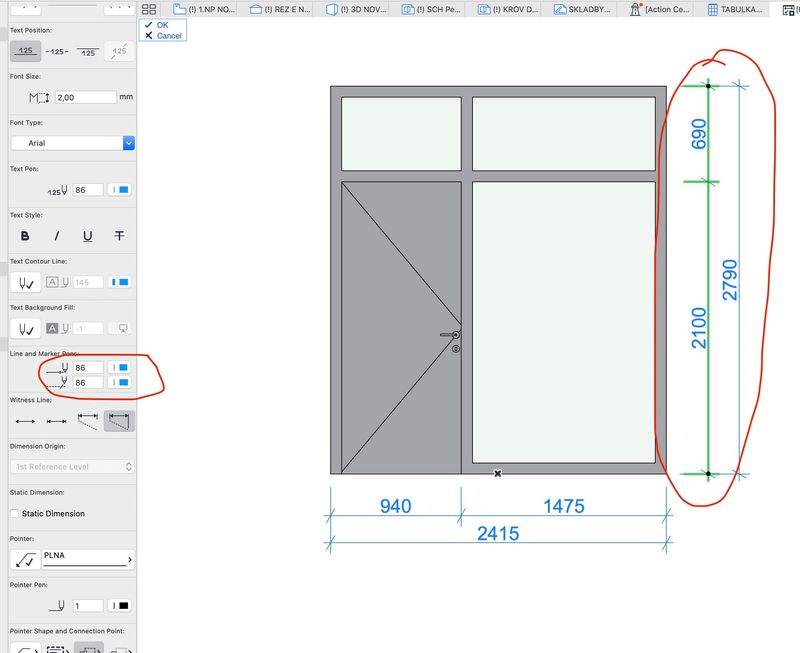Select witness line type with no witness lines
Viewport: 800px width, 653px height.
point(26,421)
